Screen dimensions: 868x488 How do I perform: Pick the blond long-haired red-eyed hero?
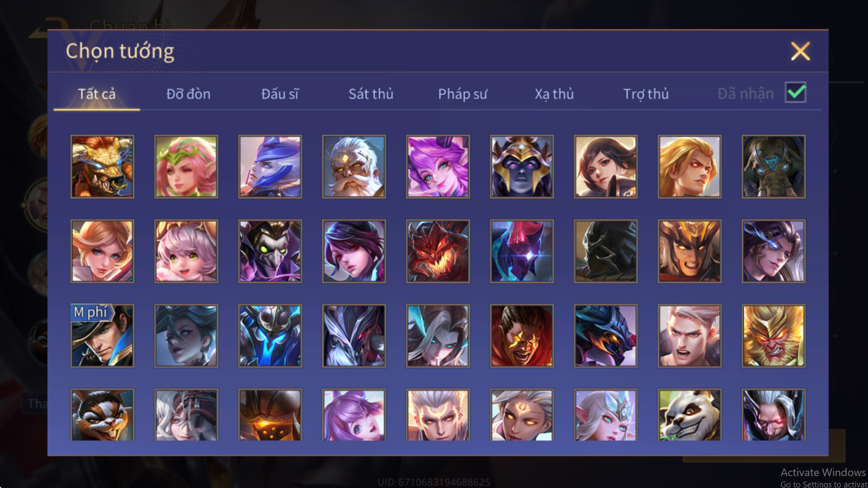[690, 166]
